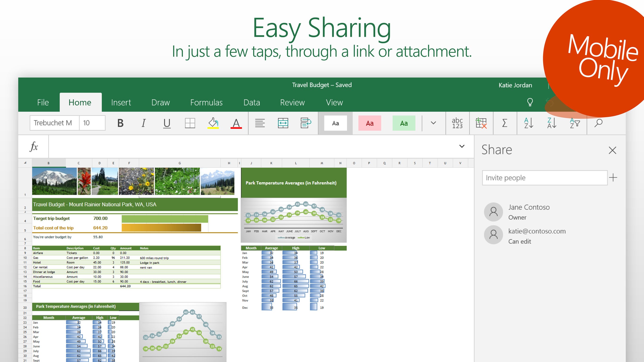Click the plus button to invite
Viewport: 644px width, 362px height.
coord(613,178)
